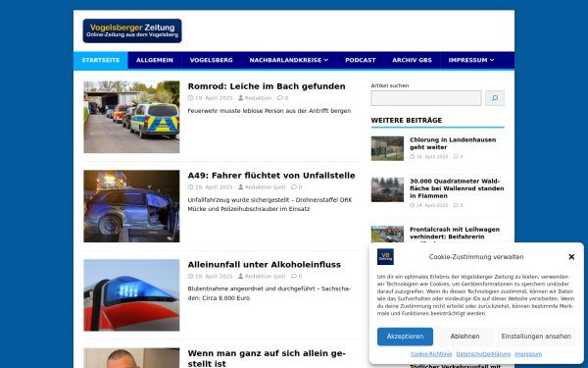The height and width of the screenshot is (368, 588).
Task: Open the Allgemein menu item
Action: tap(155, 60)
